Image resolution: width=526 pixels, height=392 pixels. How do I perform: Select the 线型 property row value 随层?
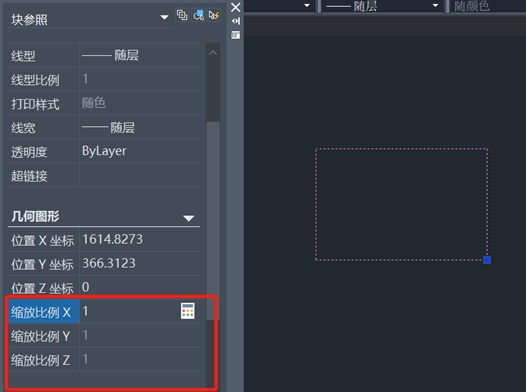click(x=140, y=55)
